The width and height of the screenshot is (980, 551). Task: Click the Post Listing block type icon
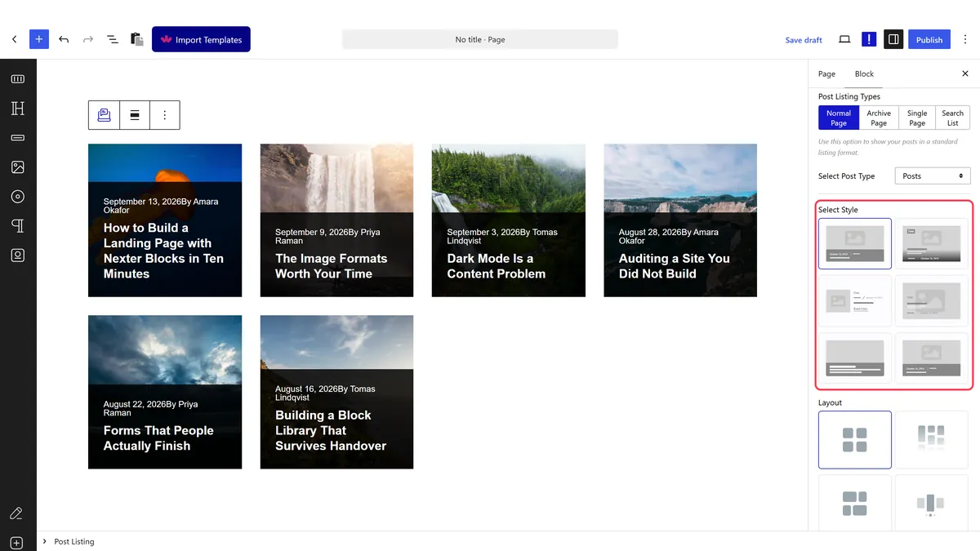104,115
